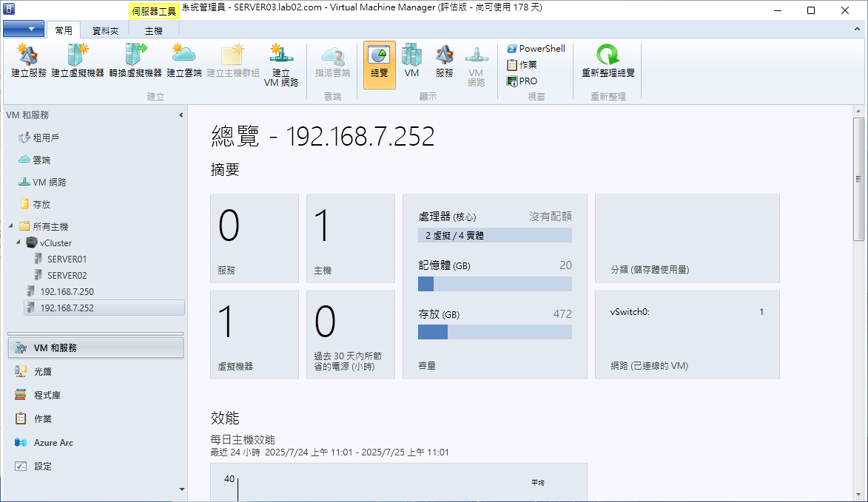Go to the Azure Arc workspace
The image size is (868, 502).
tap(53, 443)
